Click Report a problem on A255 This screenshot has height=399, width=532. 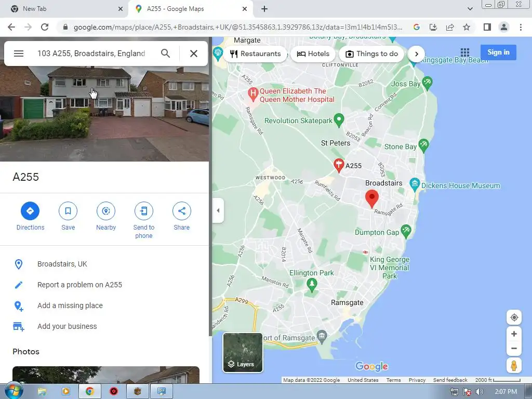[79, 285]
